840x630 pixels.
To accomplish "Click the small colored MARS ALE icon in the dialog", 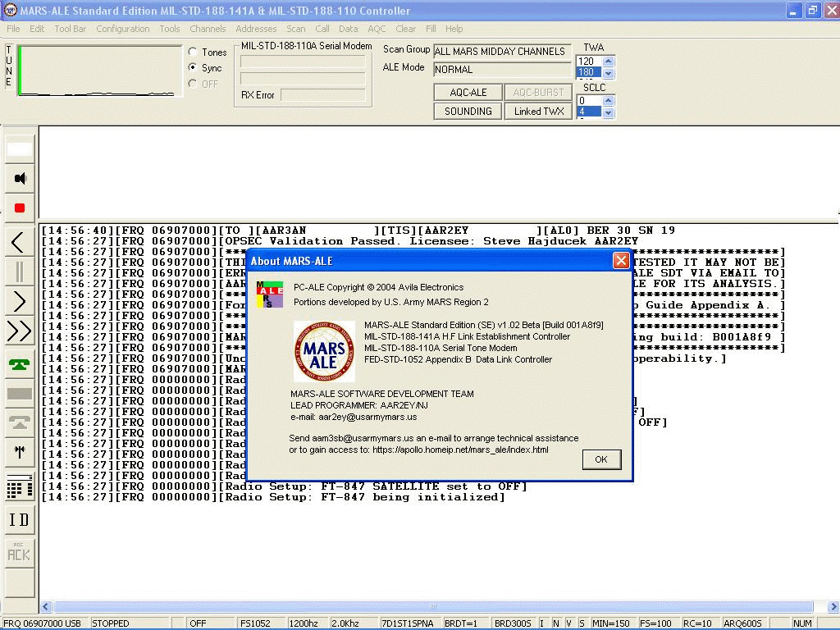I will pos(269,294).
